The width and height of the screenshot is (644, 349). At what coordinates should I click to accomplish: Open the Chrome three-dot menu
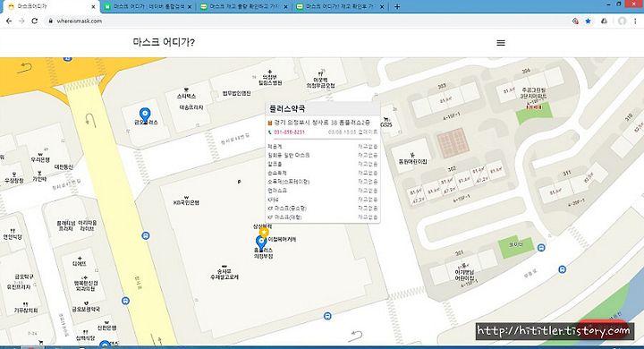(x=636, y=21)
